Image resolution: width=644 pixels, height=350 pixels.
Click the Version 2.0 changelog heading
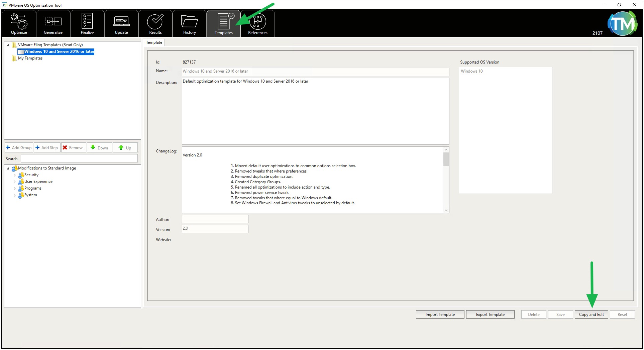(192, 155)
